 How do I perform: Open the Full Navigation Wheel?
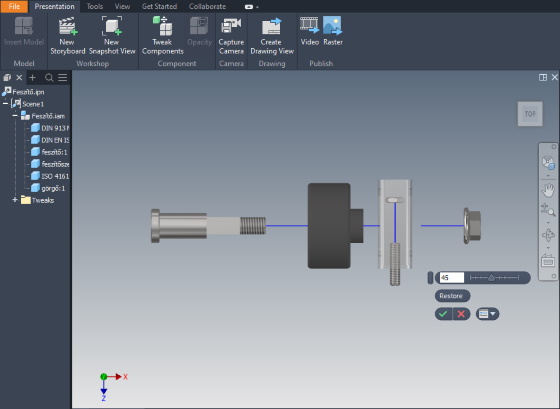pos(548,163)
